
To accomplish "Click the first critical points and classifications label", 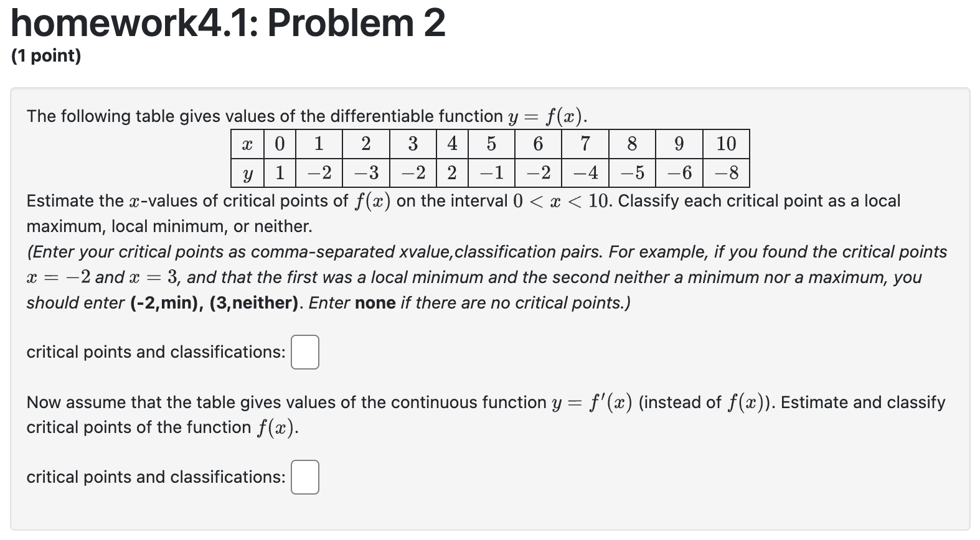I will coord(156,352).
